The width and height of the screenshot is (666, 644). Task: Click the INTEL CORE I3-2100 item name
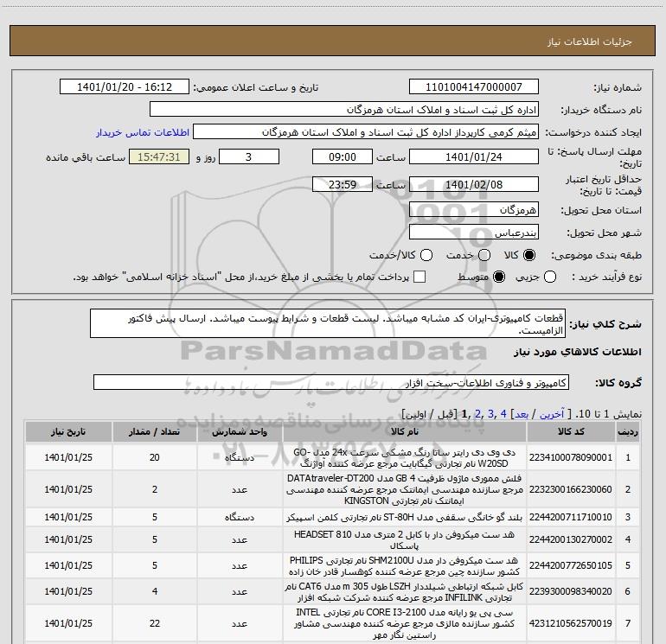coord(405,623)
